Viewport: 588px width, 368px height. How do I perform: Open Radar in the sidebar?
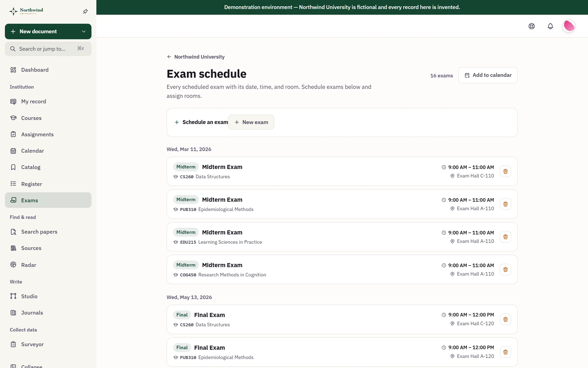coord(48,265)
